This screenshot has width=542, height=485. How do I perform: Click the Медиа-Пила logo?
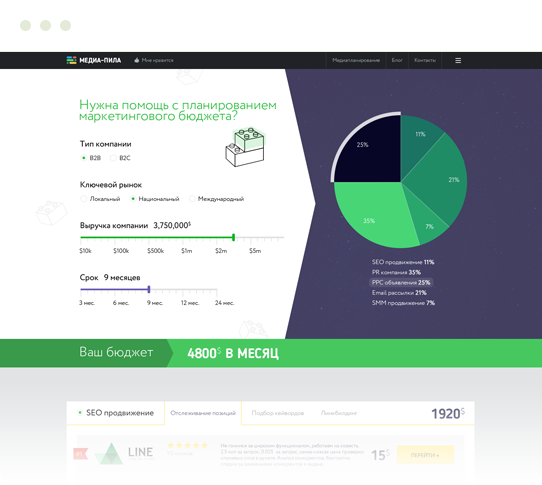(94, 60)
